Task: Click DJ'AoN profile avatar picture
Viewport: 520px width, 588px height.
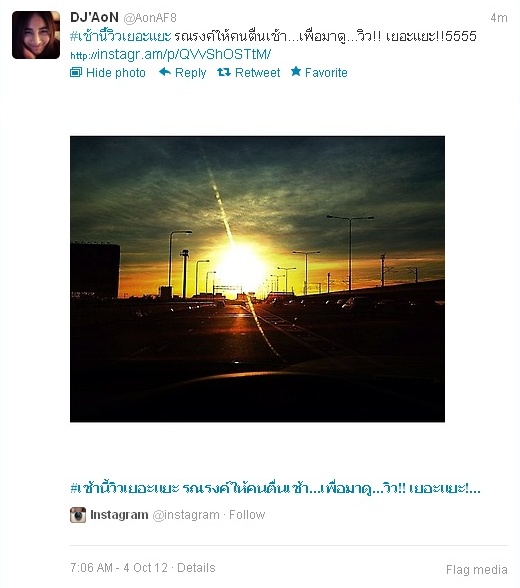Action: (x=36, y=35)
